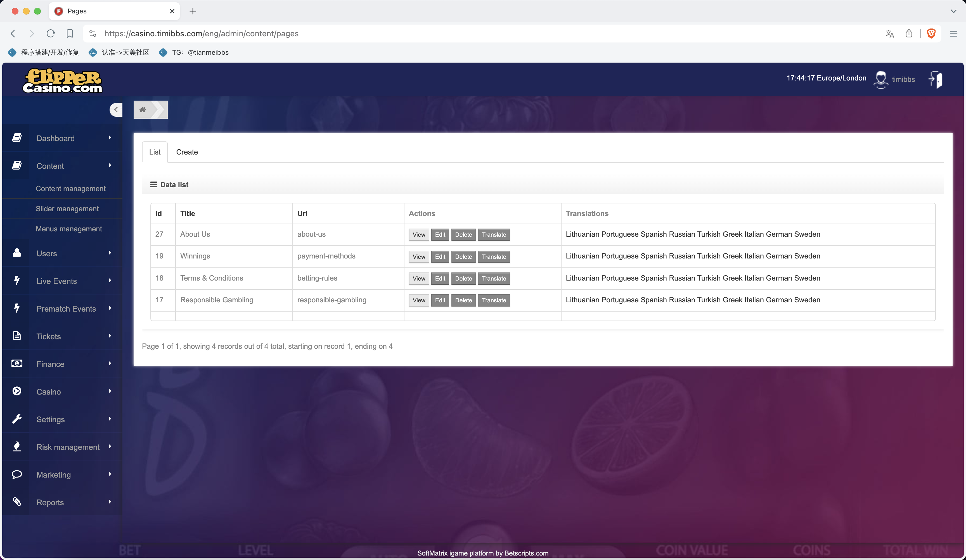Expand the Live Events menu
966x560 pixels.
110,280
